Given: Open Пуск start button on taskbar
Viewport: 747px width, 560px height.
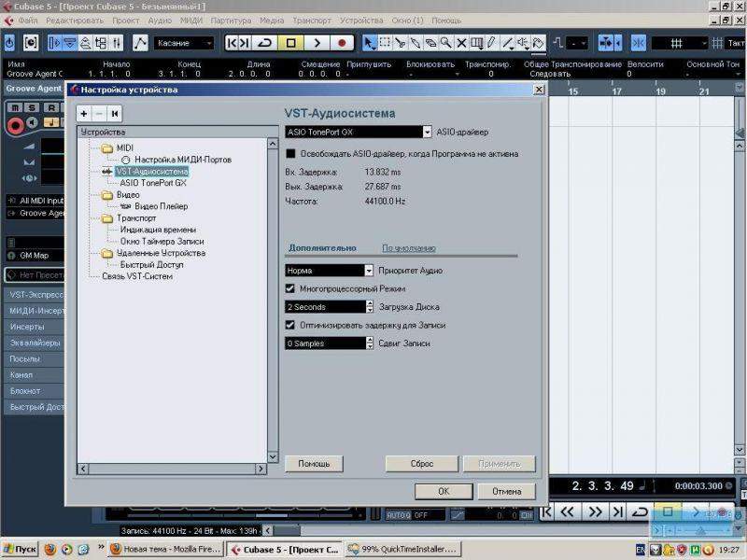Looking at the screenshot, I should 20,549.
